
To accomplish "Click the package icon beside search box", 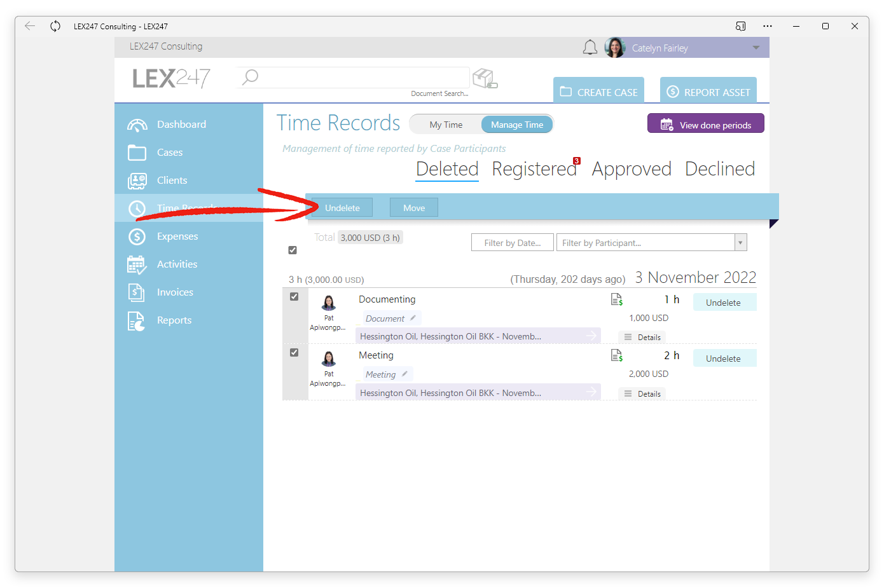I will click(x=485, y=78).
